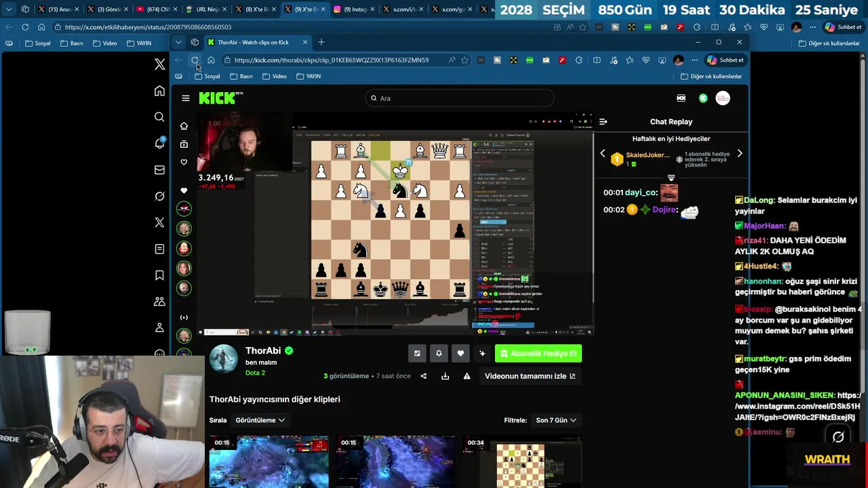
Task: Open the first 00:15 clip thumbnail
Action: tap(269, 462)
